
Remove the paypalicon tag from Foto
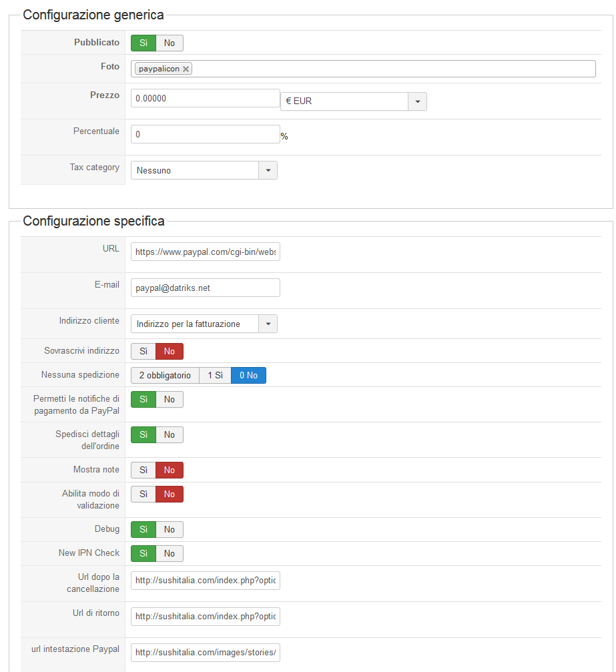coord(186,69)
